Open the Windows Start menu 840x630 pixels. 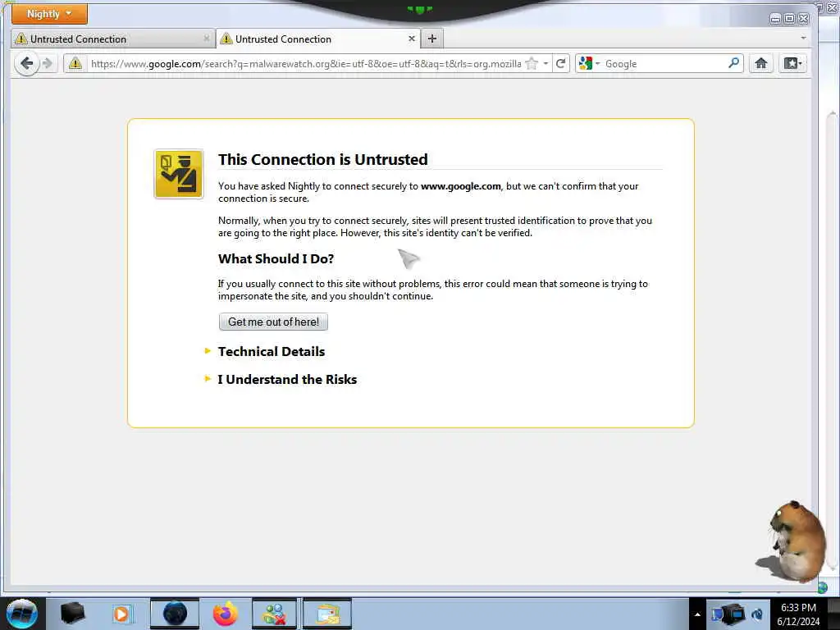click(22, 614)
